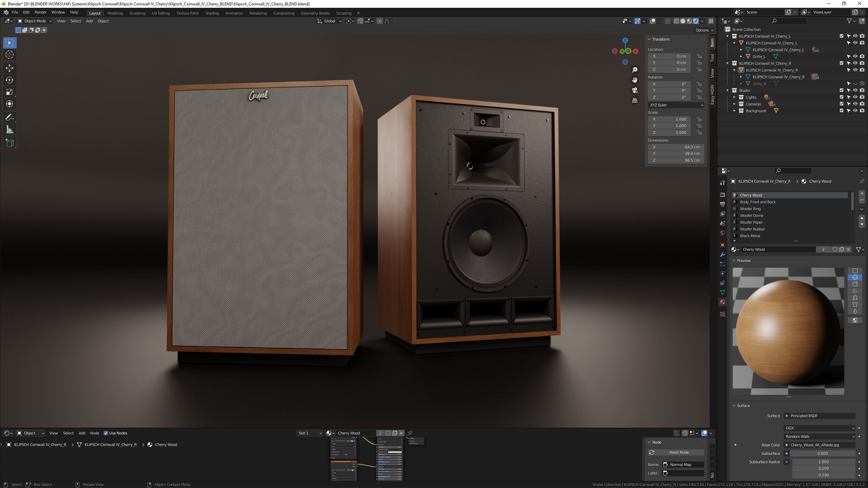Select Woofer Paper material slot
The image size is (868, 488).
[790, 222]
